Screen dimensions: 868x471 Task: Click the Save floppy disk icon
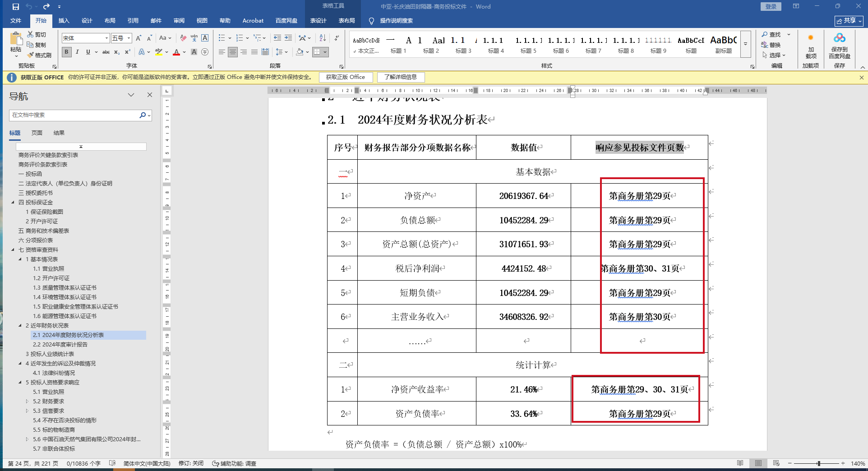(x=16, y=7)
